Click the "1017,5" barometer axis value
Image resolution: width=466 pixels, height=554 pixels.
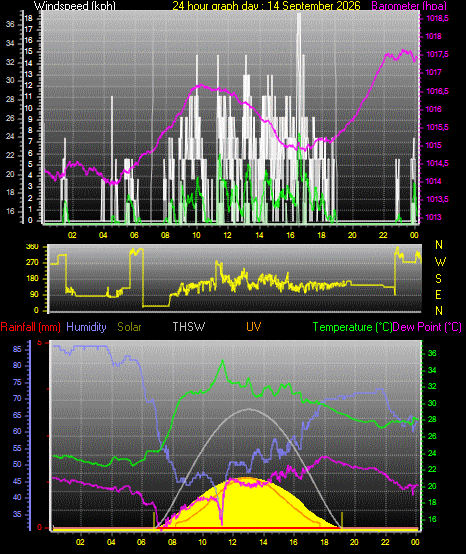click(438, 54)
